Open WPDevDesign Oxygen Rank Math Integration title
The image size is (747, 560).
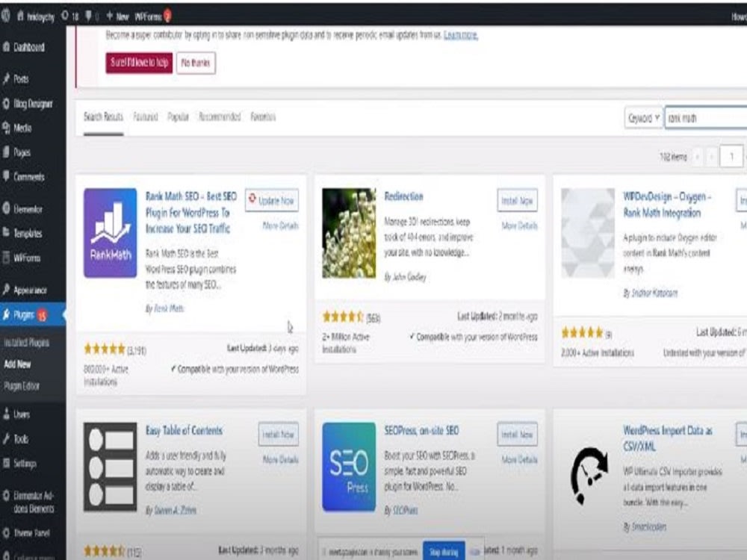[667, 205]
